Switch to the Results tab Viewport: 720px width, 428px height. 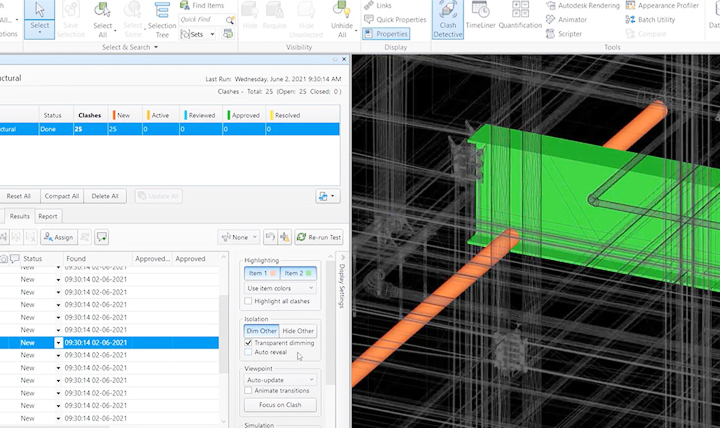pos(20,216)
